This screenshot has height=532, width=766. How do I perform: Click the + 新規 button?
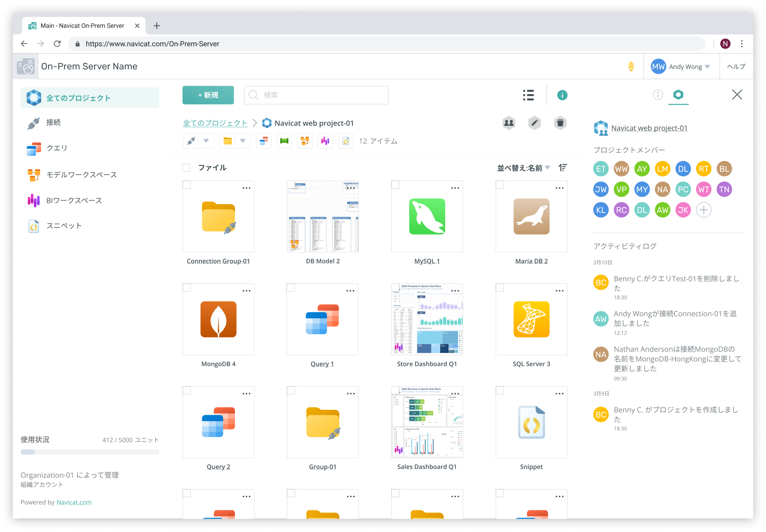pyautogui.click(x=208, y=95)
